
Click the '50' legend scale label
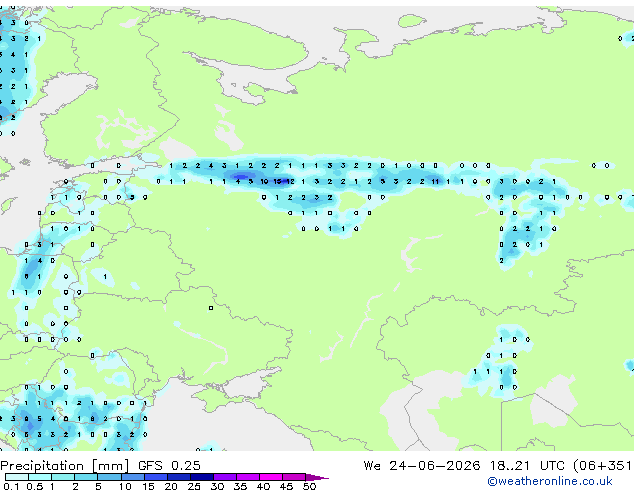(309, 486)
